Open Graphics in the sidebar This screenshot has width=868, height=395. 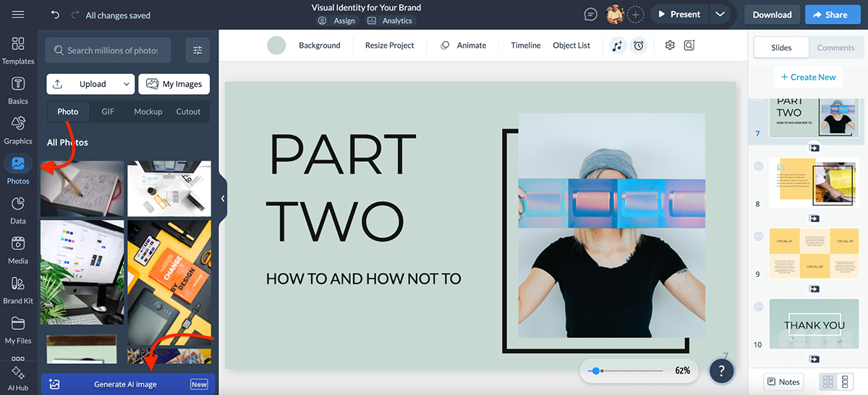click(x=18, y=129)
